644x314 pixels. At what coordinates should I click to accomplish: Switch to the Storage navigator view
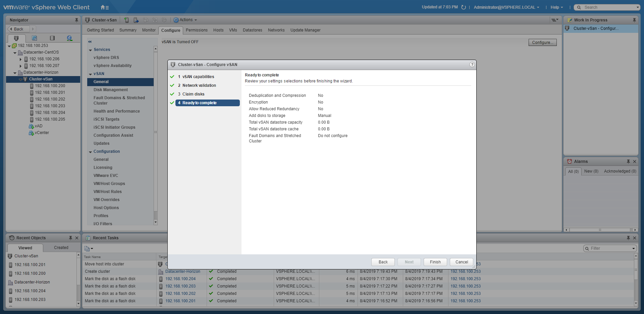(x=52, y=38)
